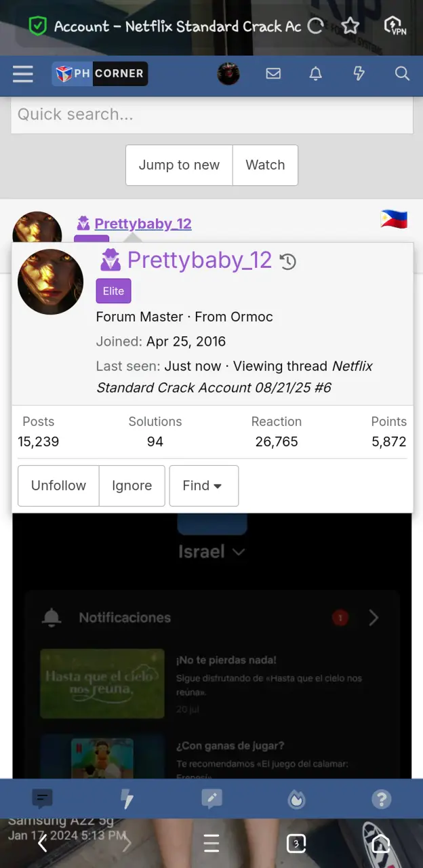Unfollow Prettybaby_12
This screenshot has height=868, width=423.
58,486
